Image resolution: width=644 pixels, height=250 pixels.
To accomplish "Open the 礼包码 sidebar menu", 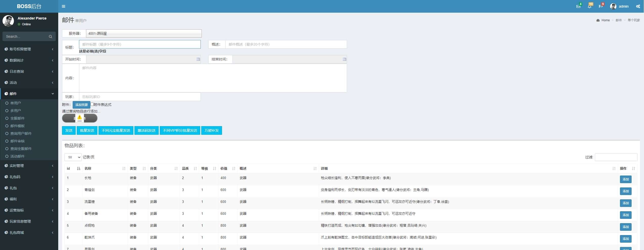I will (x=29, y=177).
